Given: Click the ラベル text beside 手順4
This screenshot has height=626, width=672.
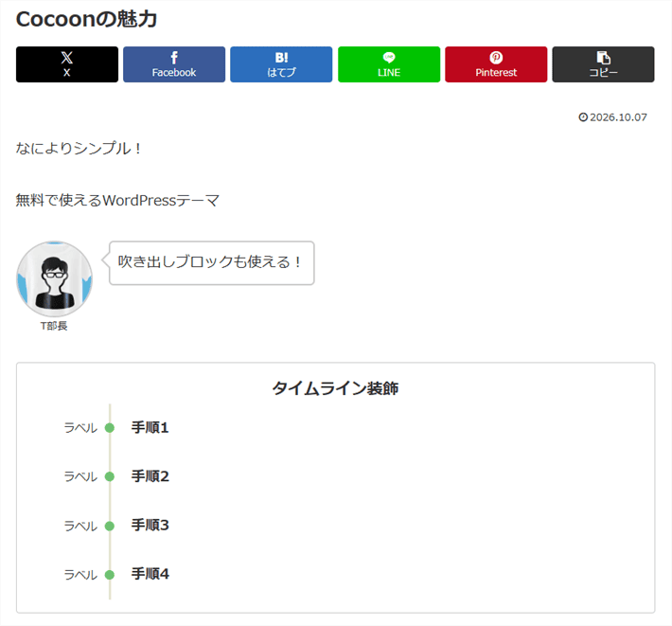Looking at the screenshot, I should coord(80,575).
